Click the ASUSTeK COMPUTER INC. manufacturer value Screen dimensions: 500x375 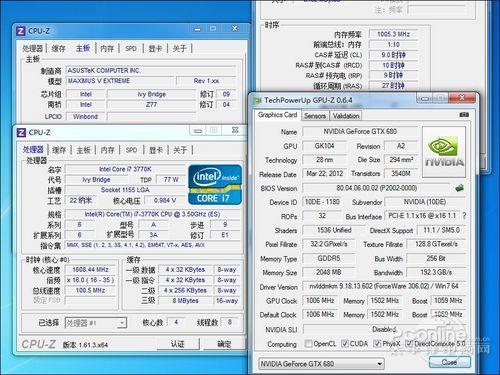coord(151,71)
